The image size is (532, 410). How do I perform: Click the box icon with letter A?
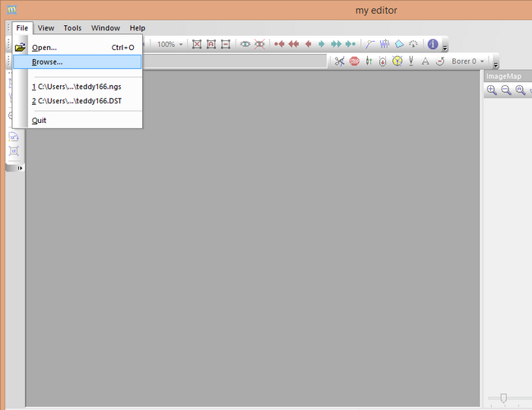coord(211,44)
